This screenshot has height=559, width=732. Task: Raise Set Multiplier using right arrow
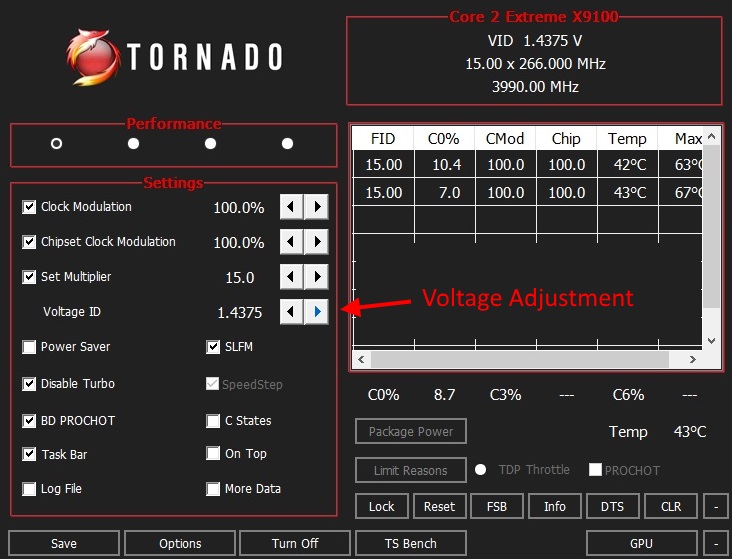[x=317, y=276]
